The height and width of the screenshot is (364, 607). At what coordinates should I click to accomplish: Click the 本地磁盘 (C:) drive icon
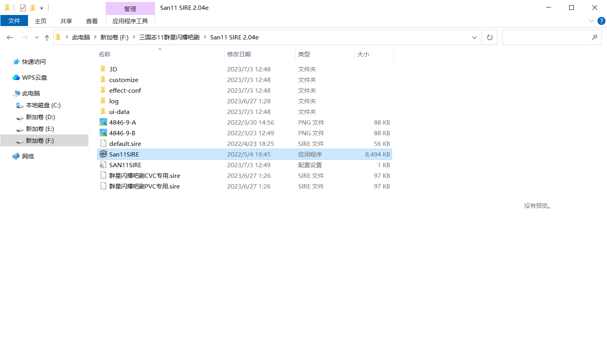coord(20,105)
